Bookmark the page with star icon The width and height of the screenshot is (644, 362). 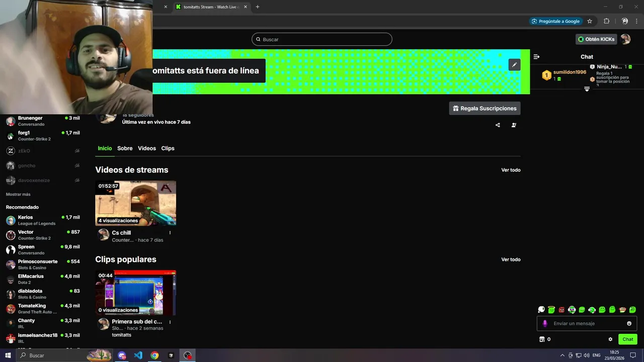(x=590, y=21)
